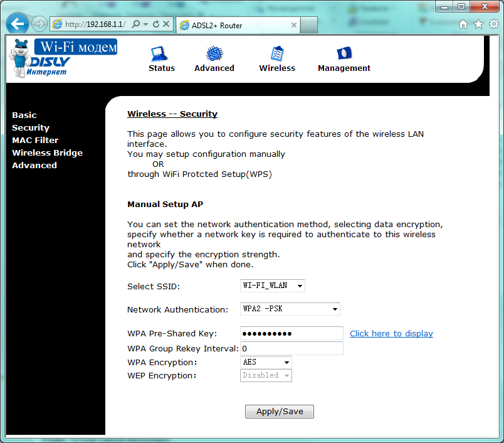Go back with the browser back arrow
Image resolution: width=504 pixels, height=443 pixels.
click(x=17, y=24)
